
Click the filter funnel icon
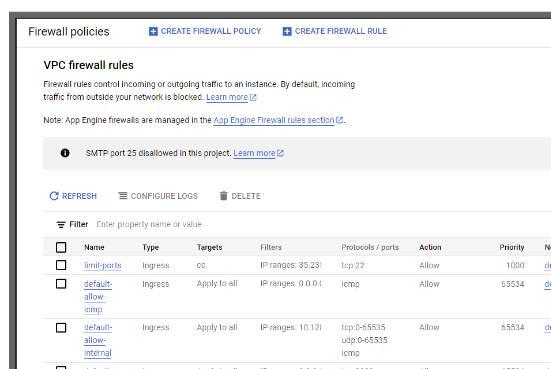(61, 225)
